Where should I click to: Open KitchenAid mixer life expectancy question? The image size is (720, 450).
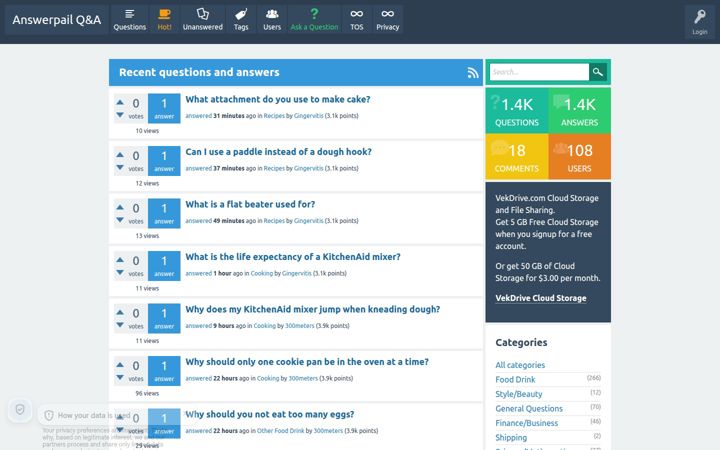[x=293, y=257]
